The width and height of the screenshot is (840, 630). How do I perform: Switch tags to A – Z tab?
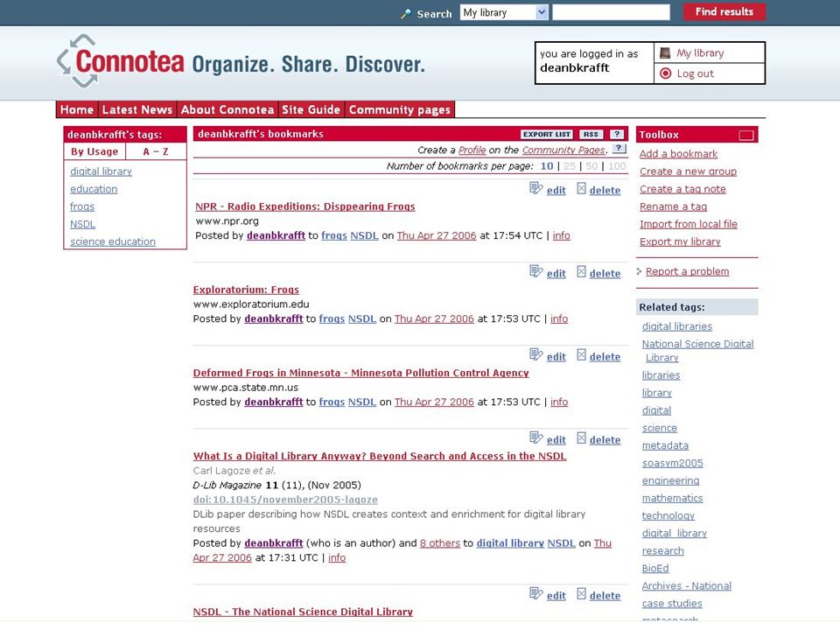(156, 151)
